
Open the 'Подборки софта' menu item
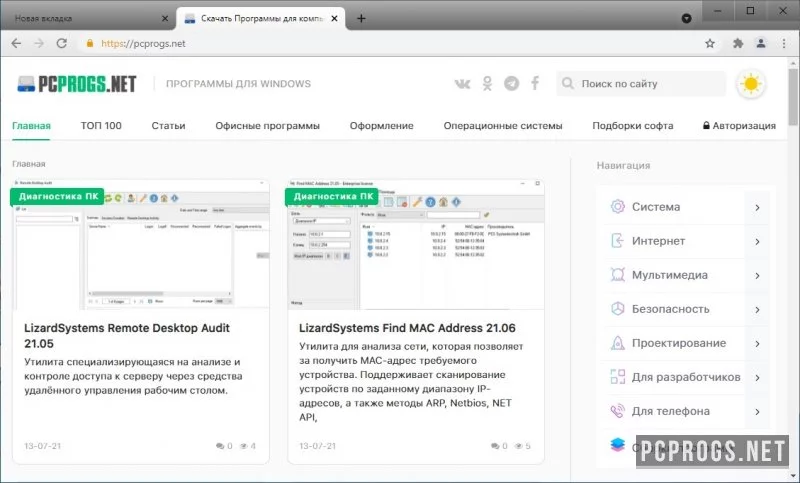[x=633, y=125]
